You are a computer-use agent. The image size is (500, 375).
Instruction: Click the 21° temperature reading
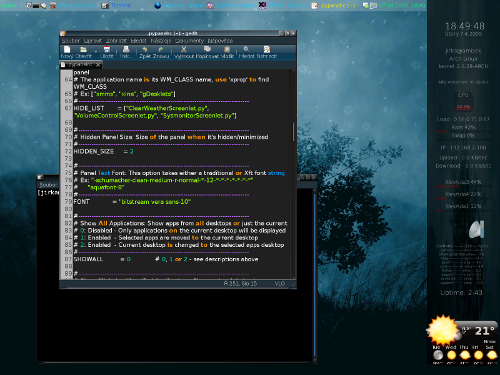point(484,331)
